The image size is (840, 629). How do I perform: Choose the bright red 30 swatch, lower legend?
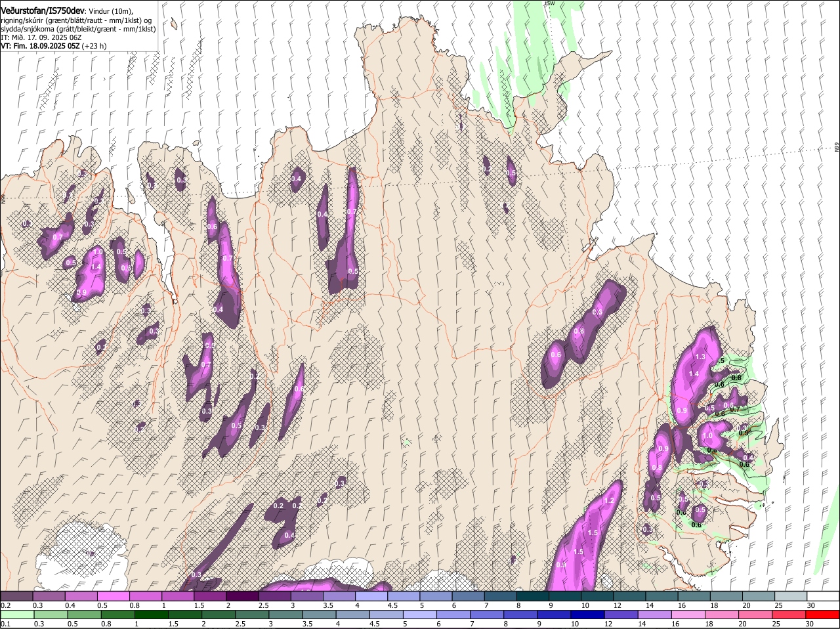point(823,615)
